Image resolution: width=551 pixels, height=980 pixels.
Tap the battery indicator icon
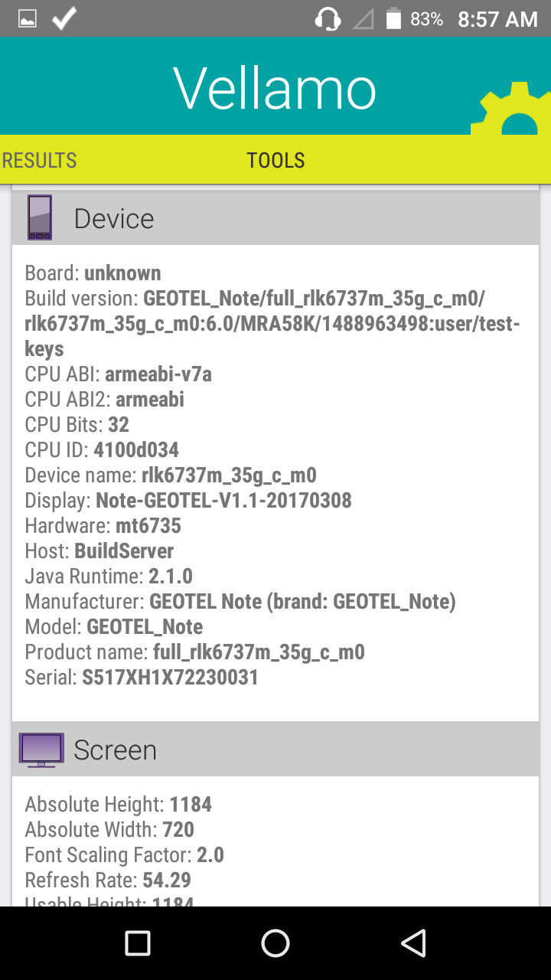[393, 18]
